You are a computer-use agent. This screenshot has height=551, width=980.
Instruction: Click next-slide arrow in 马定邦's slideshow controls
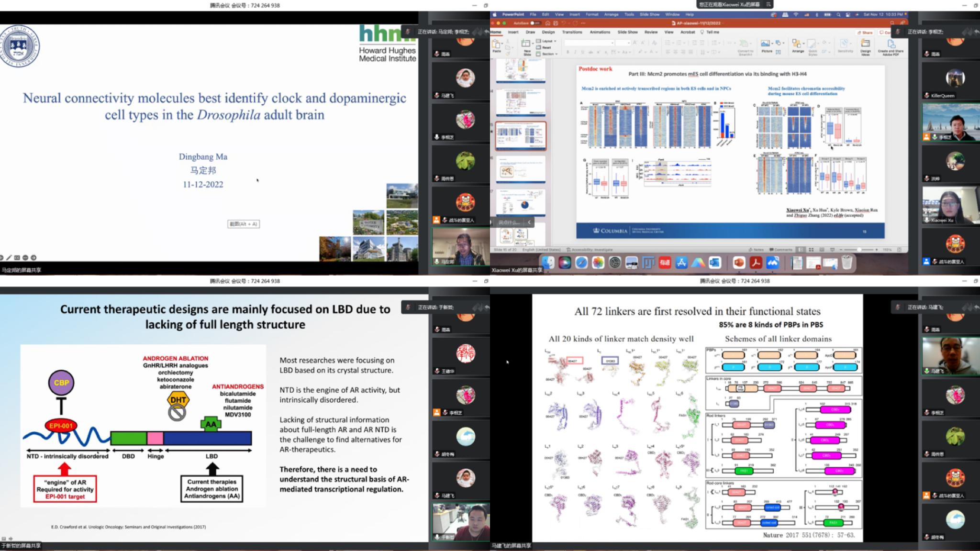coord(33,258)
